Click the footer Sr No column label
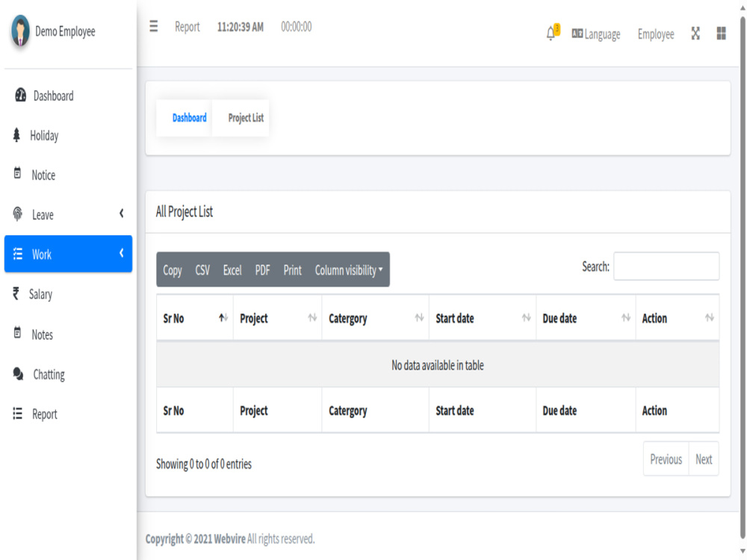The image size is (747, 560). (x=173, y=411)
